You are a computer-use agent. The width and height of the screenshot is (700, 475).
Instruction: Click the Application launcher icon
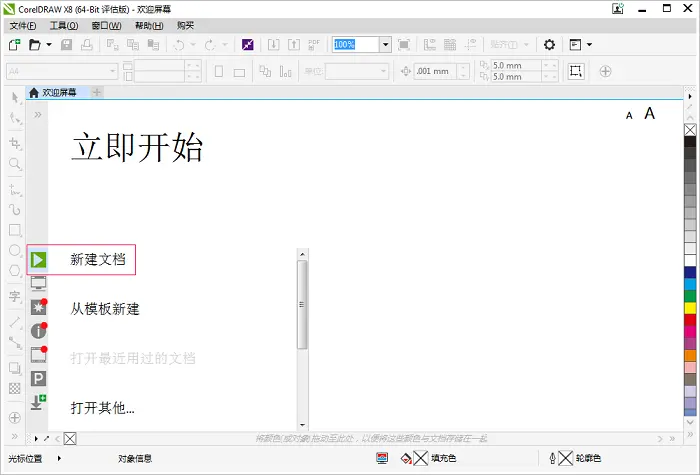click(x=575, y=45)
